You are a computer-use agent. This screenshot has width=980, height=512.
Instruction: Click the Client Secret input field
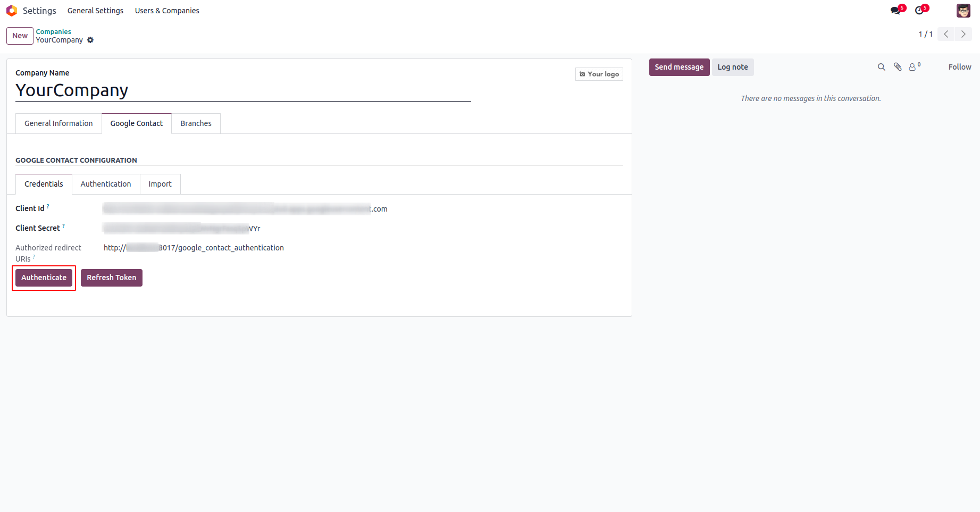[x=182, y=229]
